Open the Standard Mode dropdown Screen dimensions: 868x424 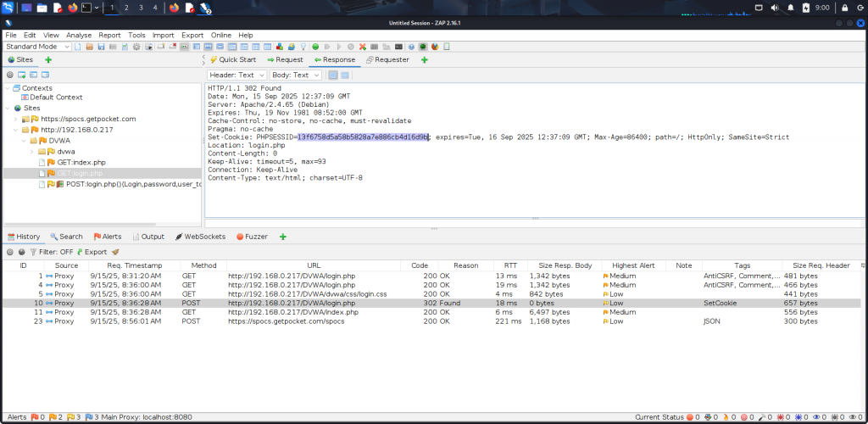(x=37, y=47)
